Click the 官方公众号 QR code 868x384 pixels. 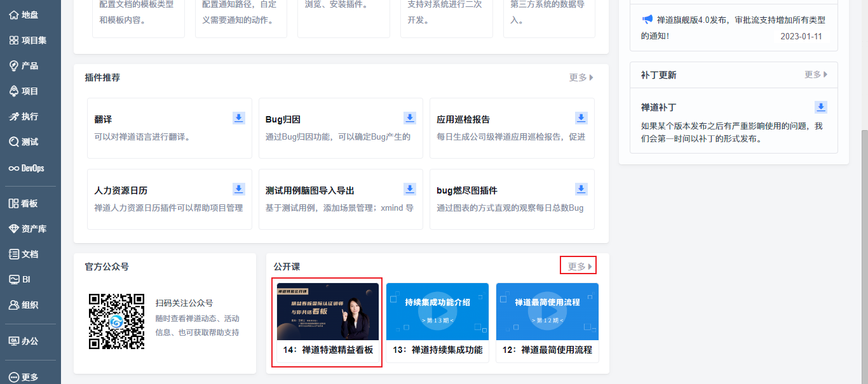click(x=116, y=321)
